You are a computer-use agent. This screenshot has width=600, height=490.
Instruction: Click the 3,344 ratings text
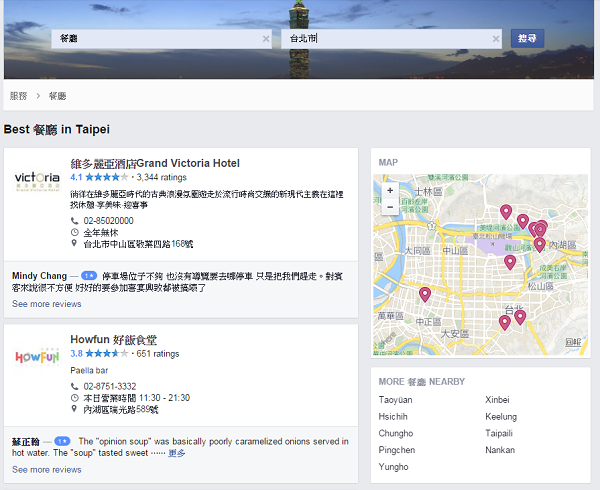click(161, 177)
